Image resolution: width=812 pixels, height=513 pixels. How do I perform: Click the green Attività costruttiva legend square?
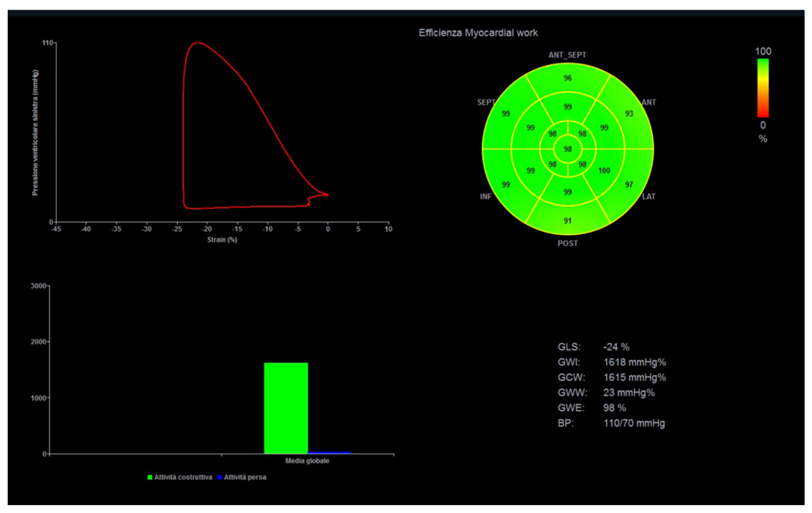(150, 477)
